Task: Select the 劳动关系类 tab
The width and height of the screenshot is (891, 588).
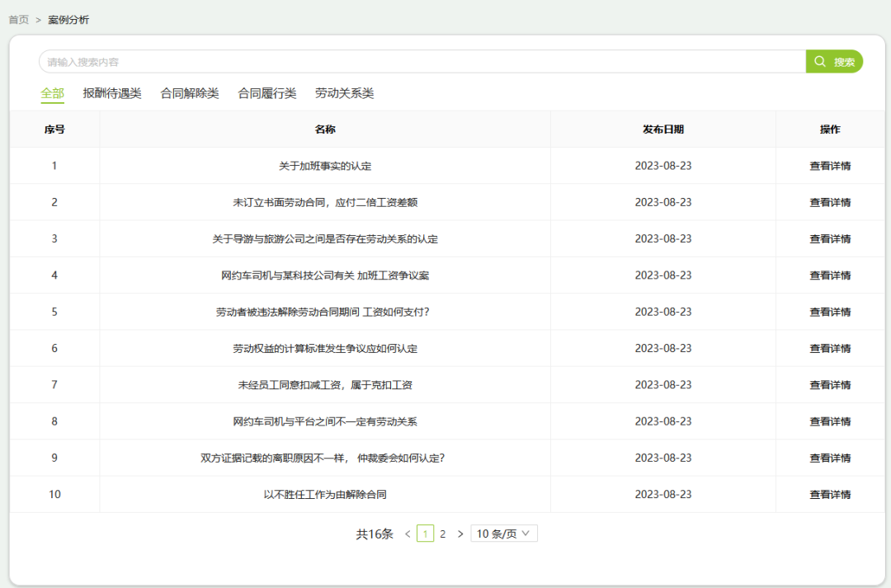Action: pyautogui.click(x=344, y=94)
